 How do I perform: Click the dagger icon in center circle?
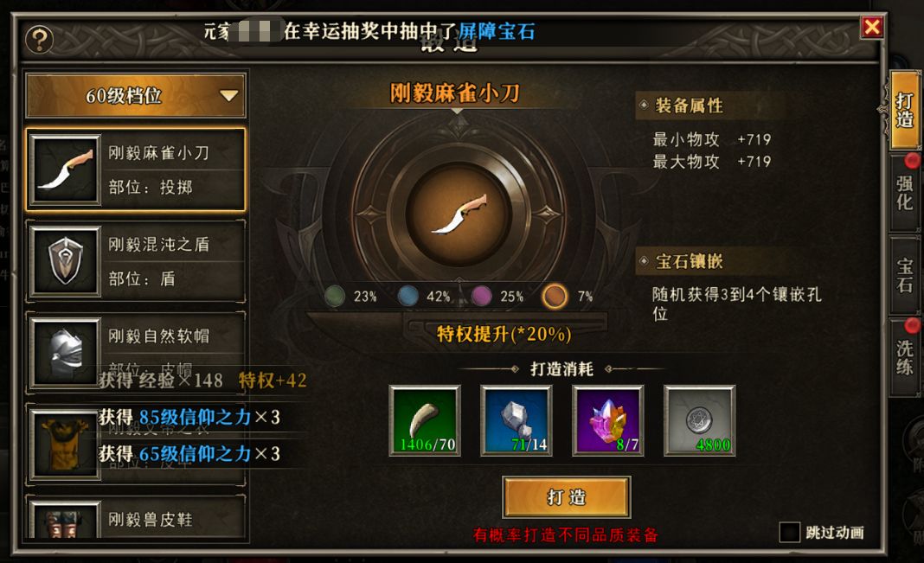pyautogui.click(x=459, y=214)
